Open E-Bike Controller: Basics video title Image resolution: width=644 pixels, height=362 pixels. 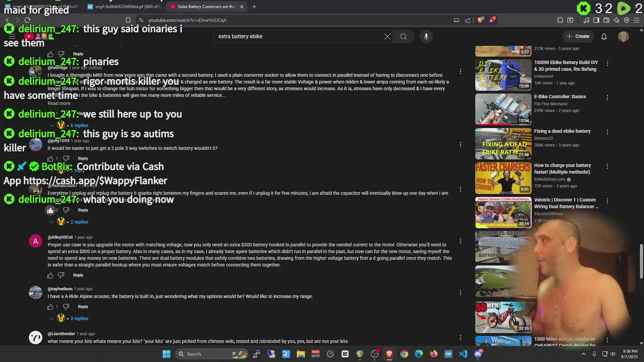click(x=560, y=97)
